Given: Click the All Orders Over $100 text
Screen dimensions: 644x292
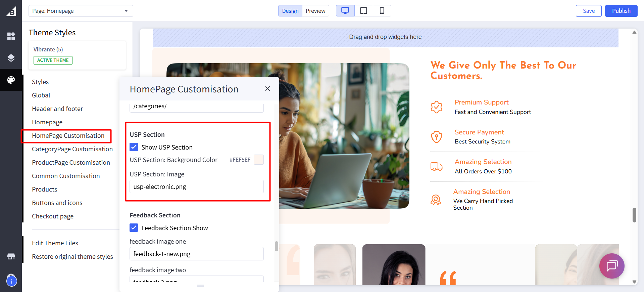Looking at the screenshot, I should point(483,171).
